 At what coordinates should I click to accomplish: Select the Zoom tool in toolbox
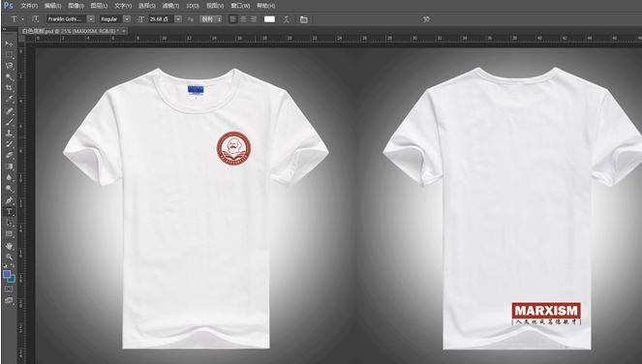[x=9, y=258]
